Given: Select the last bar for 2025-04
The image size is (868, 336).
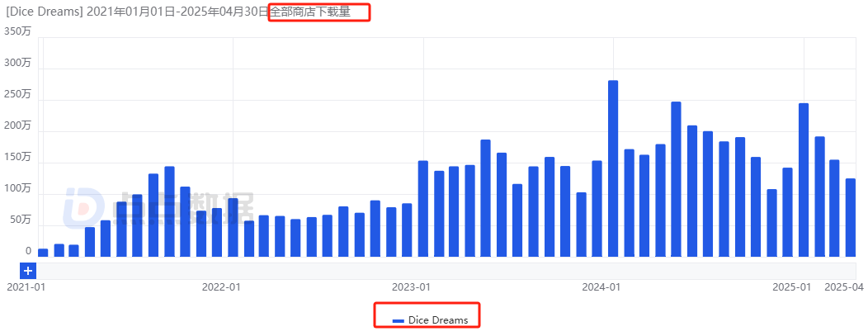Looking at the screenshot, I should click(851, 218).
